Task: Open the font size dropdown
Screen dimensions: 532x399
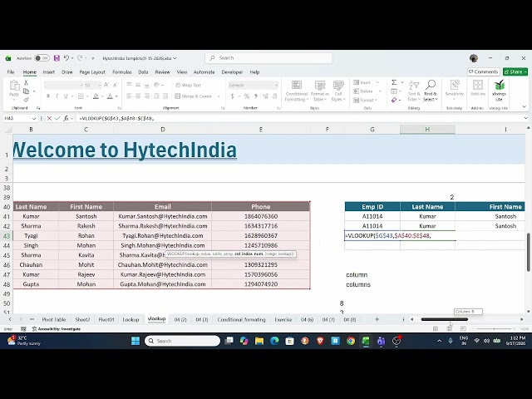Action: pyautogui.click(x=99, y=85)
